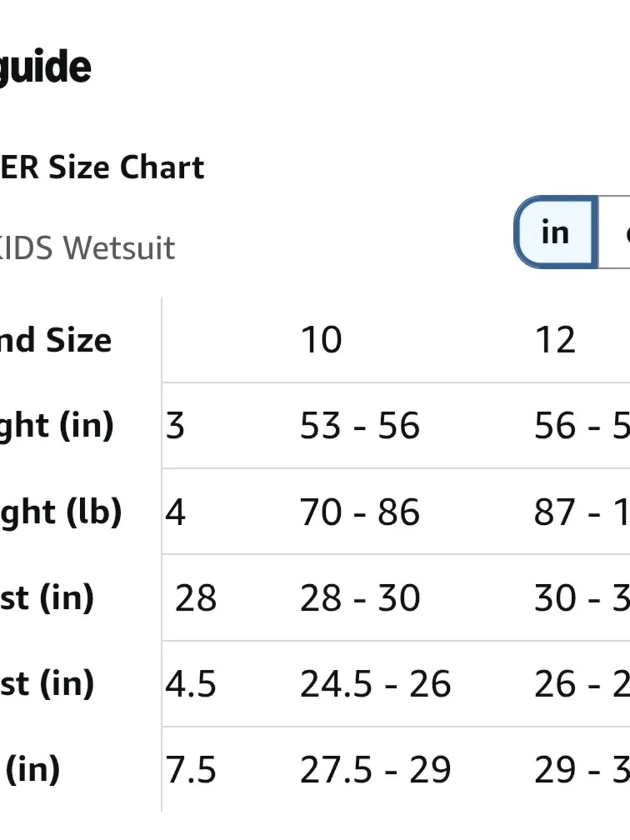Click the 70 - 86 weight cell
Screen dimensions: 630x840
360,512
